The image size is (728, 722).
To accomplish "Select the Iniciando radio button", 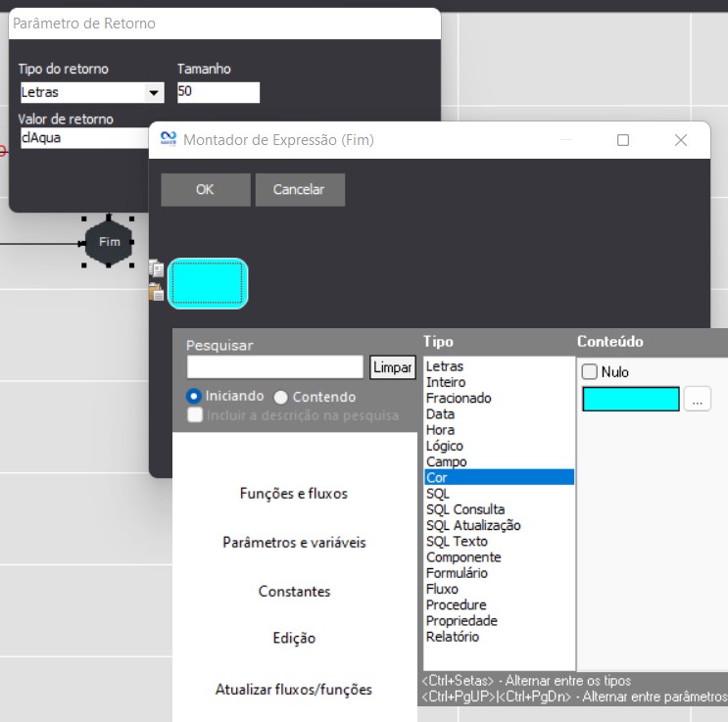I will click(194, 397).
